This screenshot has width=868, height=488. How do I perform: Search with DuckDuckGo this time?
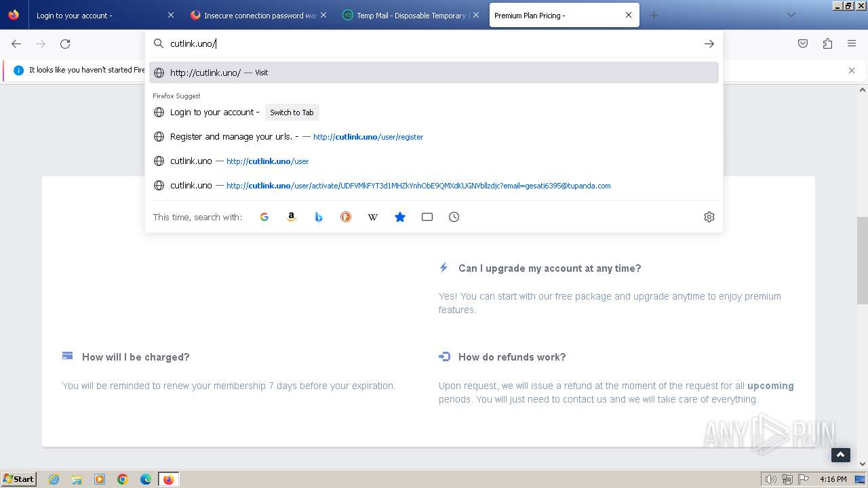pyautogui.click(x=346, y=217)
